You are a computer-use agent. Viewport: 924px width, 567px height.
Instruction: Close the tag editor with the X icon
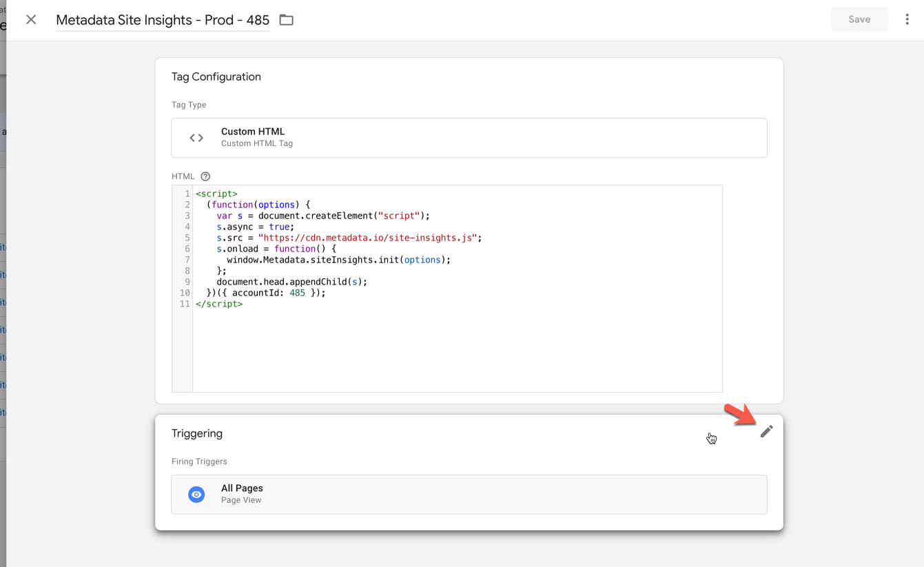(31, 20)
